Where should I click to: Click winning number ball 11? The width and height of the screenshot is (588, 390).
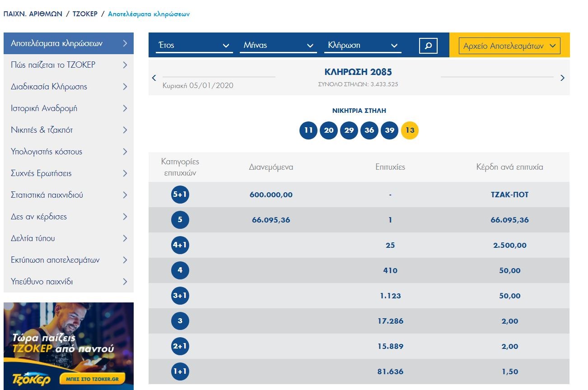(x=308, y=130)
